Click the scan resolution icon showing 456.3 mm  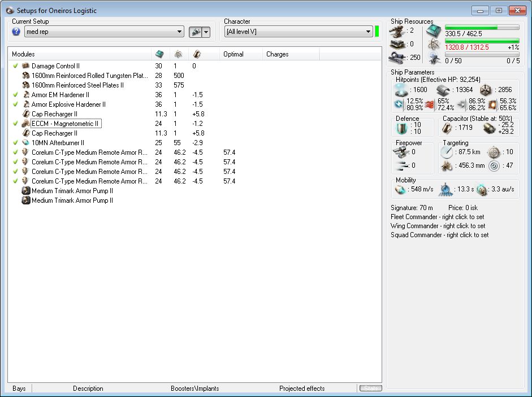tap(447, 166)
